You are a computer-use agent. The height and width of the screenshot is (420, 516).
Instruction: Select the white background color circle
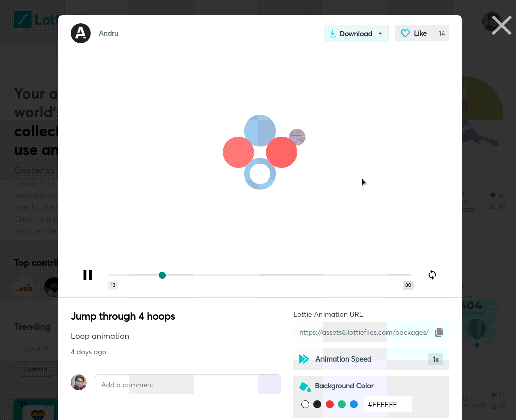[x=305, y=404]
